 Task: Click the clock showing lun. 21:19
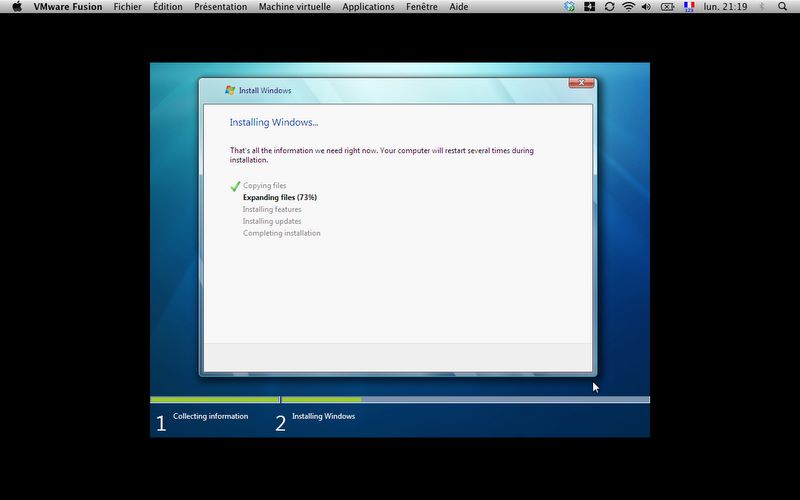coord(725,7)
